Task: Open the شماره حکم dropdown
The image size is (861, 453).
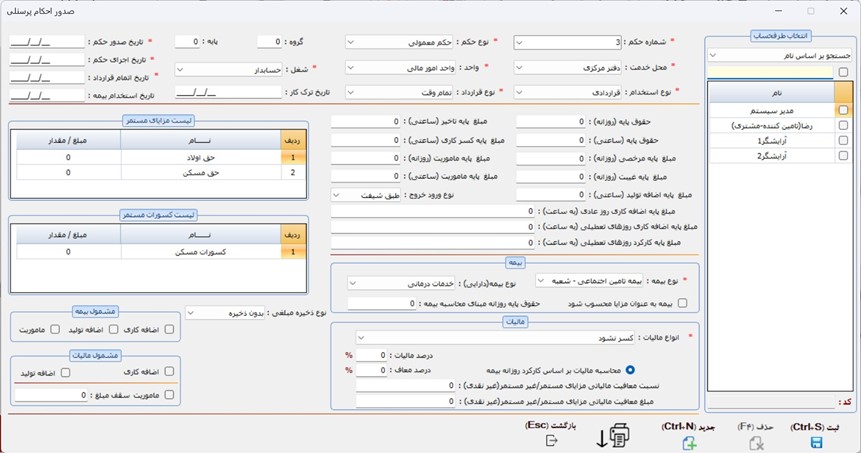Action: click(x=567, y=42)
